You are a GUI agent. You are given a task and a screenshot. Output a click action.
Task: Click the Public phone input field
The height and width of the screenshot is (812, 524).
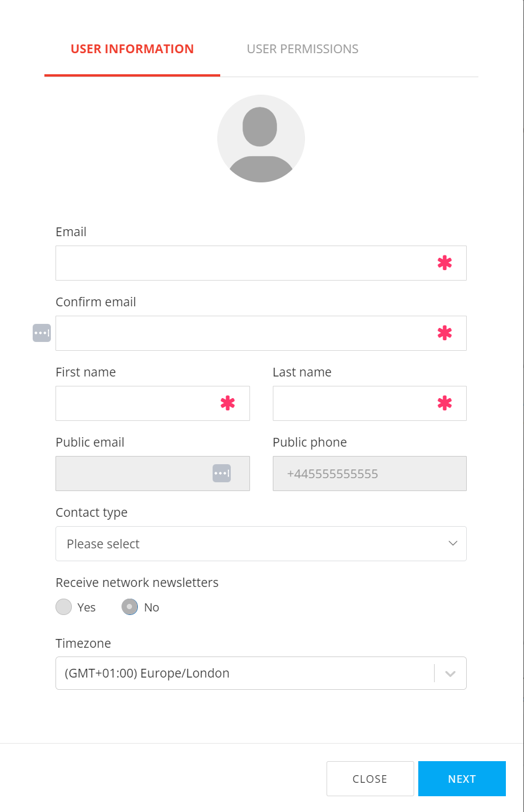click(369, 474)
